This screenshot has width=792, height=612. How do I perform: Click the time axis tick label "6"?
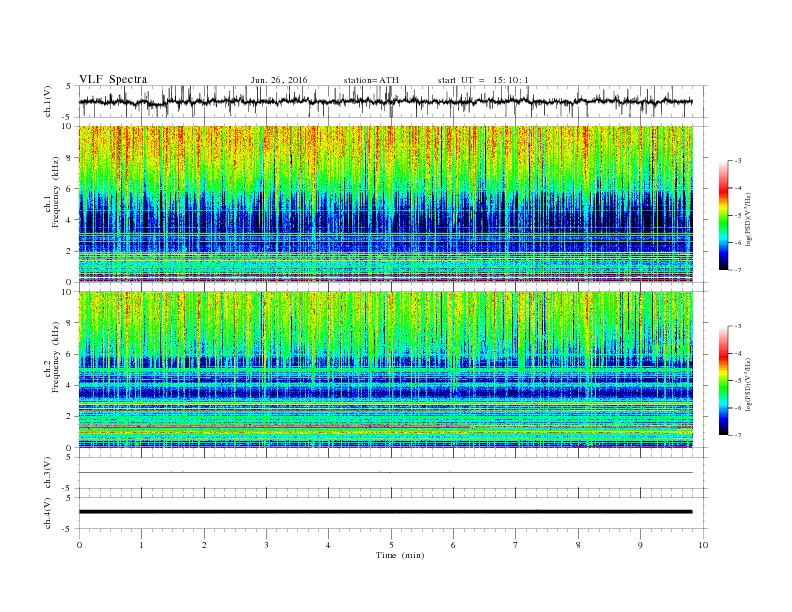pyautogui.click(x=454, y=545)
